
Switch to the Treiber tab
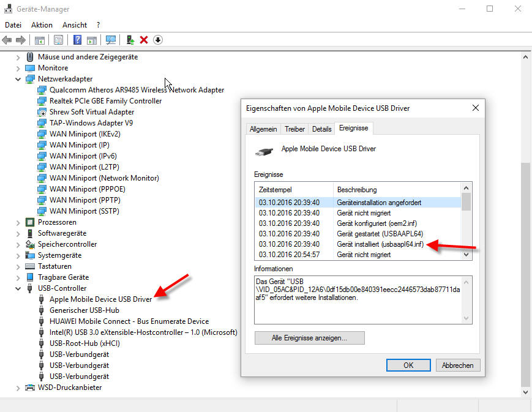pyautogui.click(x=294, y=129)
